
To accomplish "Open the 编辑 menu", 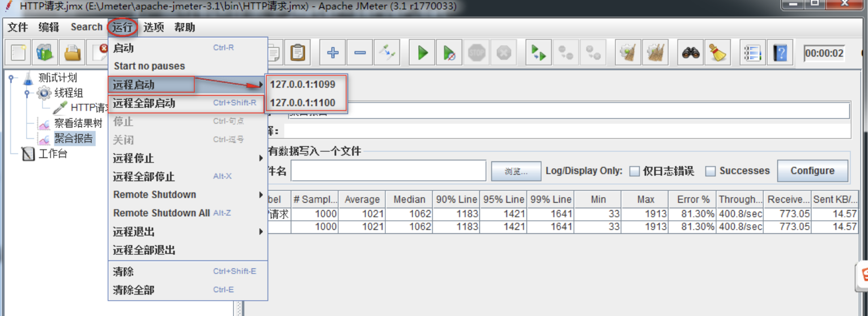I will pos(49,27).
